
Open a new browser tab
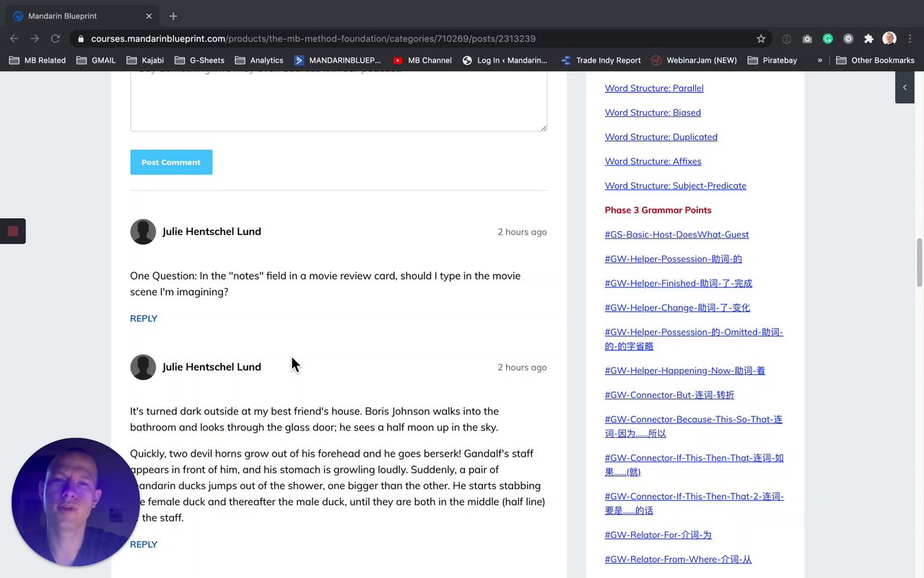(173, 16)
